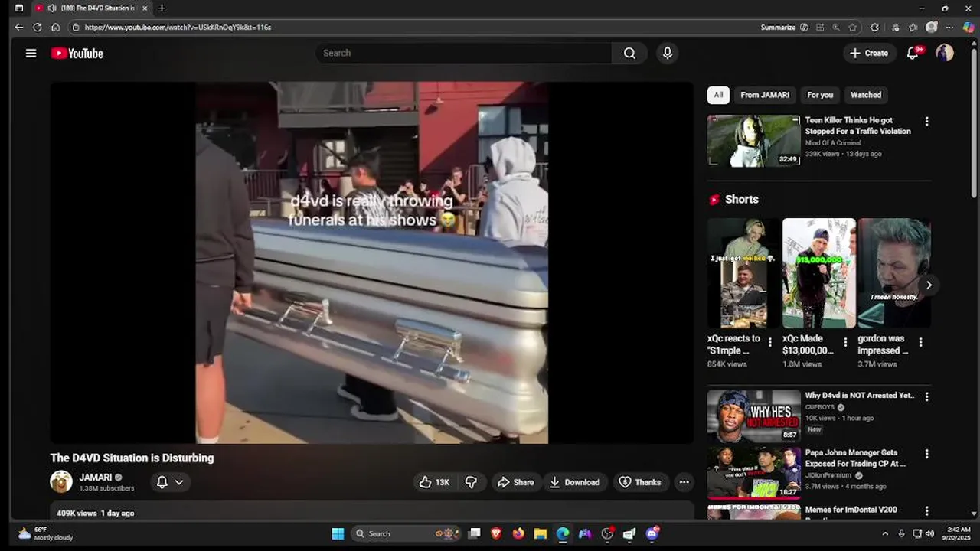Viewport: 980px width, 551px height.
Task: Open browser home page icon
Action: click(56, 27)
